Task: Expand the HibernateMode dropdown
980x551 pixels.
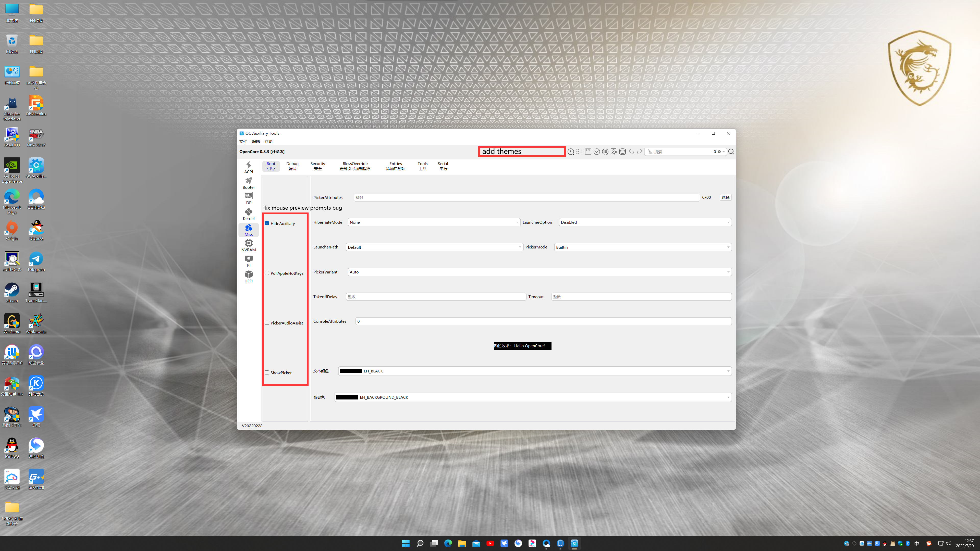Action: [434, 222]
